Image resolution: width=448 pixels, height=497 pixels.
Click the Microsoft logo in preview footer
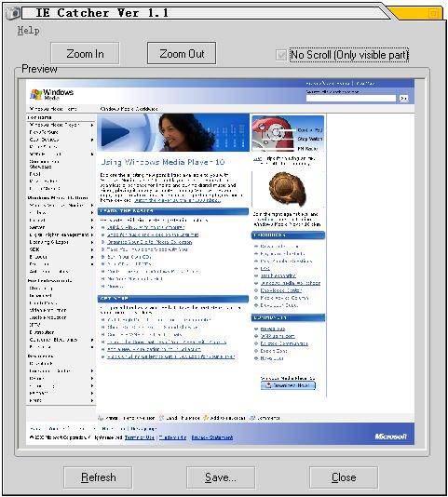[390, 437]
